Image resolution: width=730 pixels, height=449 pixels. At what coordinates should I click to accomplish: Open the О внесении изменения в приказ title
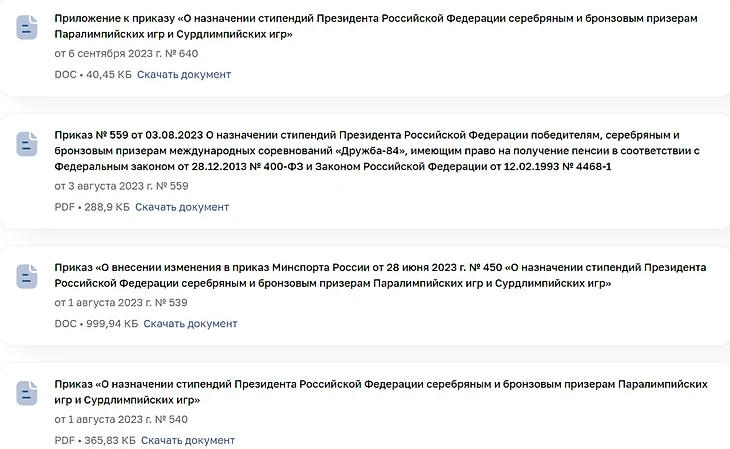[380, 275]
